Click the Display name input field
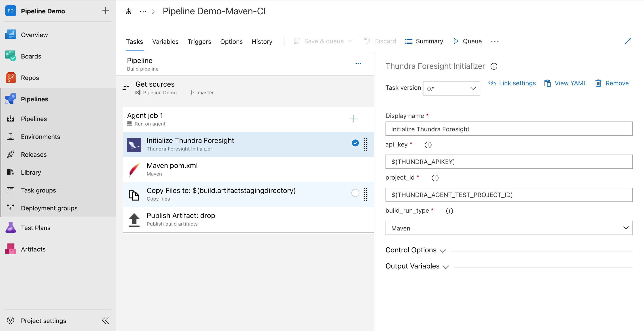Screen dimensions: 644x331 (509, 129)
